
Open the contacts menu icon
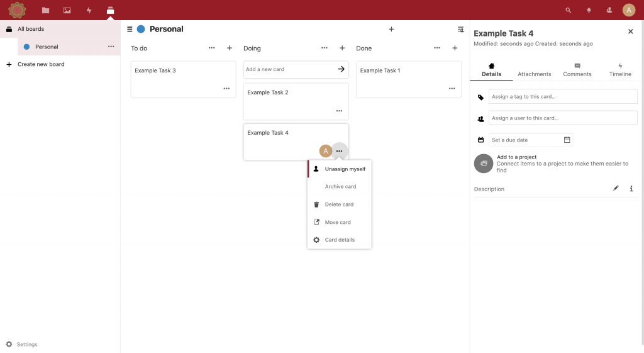point(609,10)
